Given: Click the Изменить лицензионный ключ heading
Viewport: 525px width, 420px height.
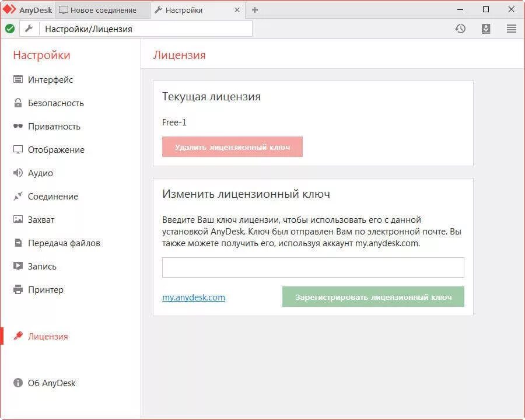Looking at the screenshot, I should (x=246, y=194).
